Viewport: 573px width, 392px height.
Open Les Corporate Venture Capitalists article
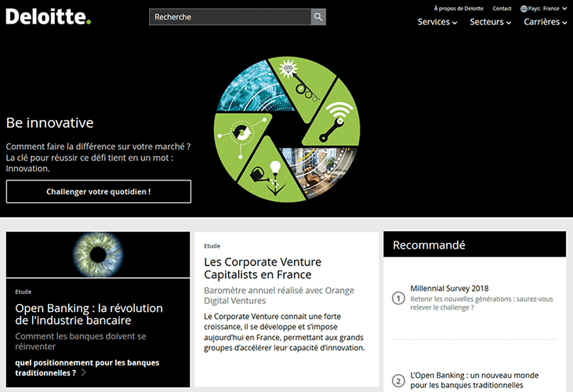[x=263, y=268]
